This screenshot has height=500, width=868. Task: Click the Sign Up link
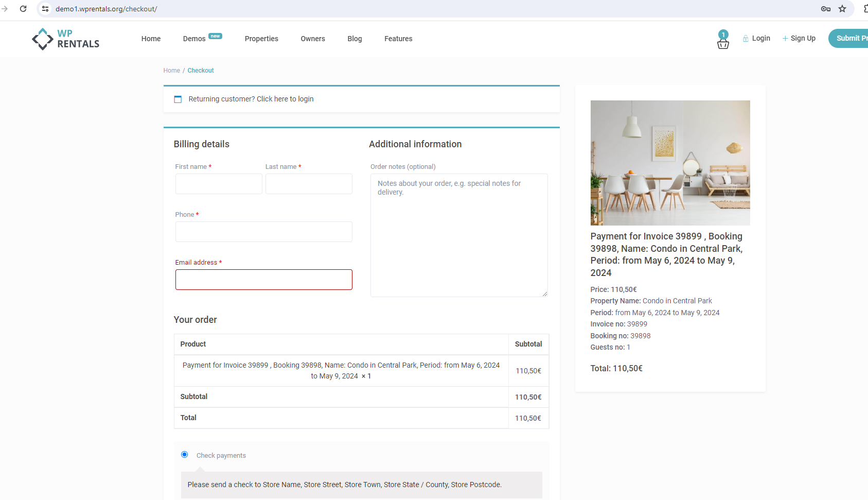pyautogui.click(x=803, y=38)
